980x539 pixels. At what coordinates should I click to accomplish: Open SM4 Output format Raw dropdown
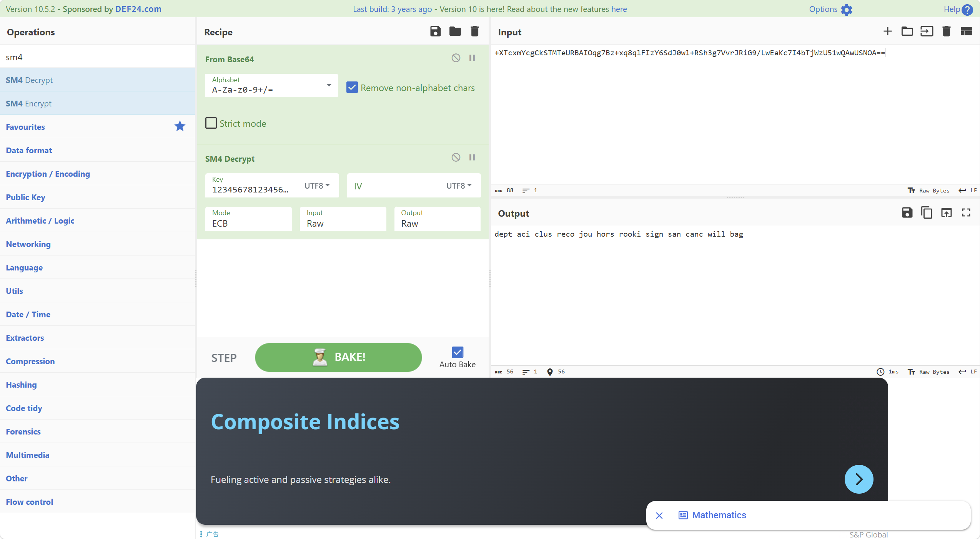(437, 219)
